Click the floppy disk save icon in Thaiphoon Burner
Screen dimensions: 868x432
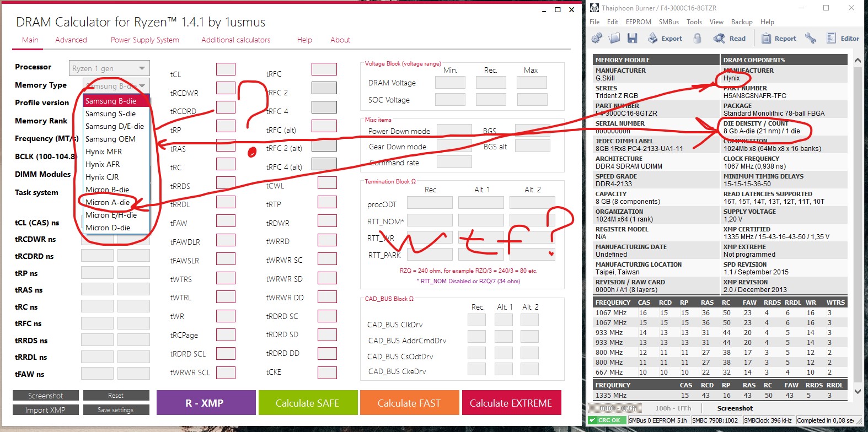click(x=633, y=38)
